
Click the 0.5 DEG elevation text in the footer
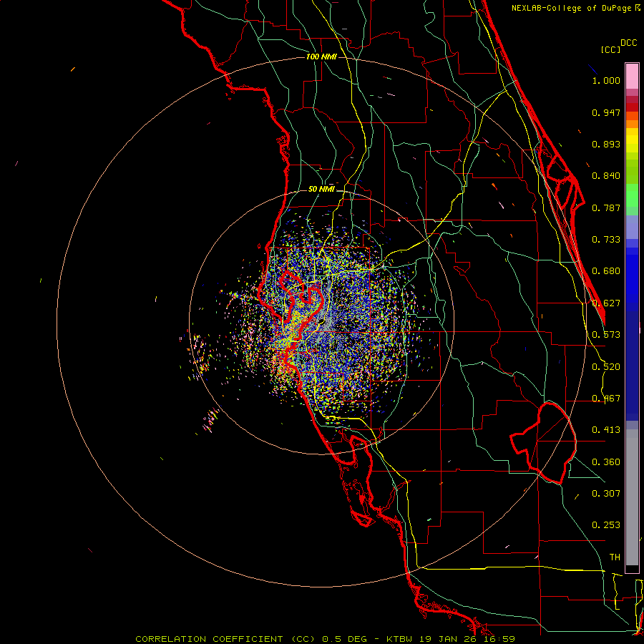(x=343, y=639)
